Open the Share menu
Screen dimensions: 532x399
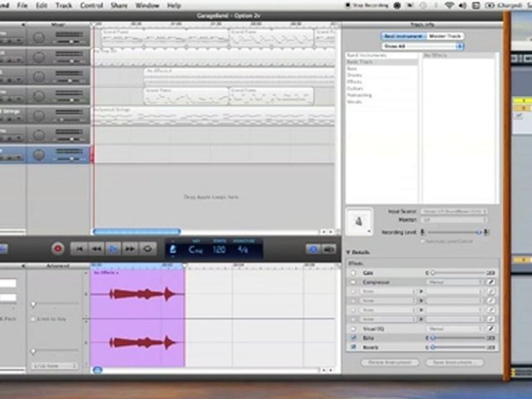pos(119,6)
